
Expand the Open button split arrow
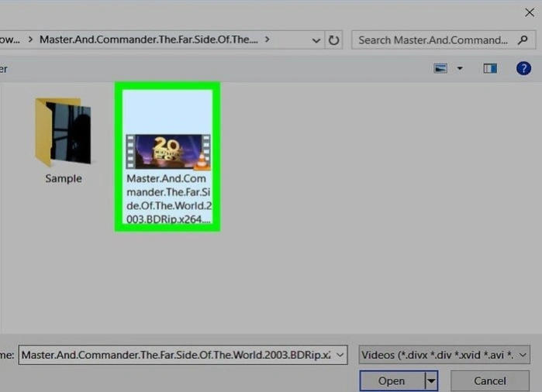(431, 381)
